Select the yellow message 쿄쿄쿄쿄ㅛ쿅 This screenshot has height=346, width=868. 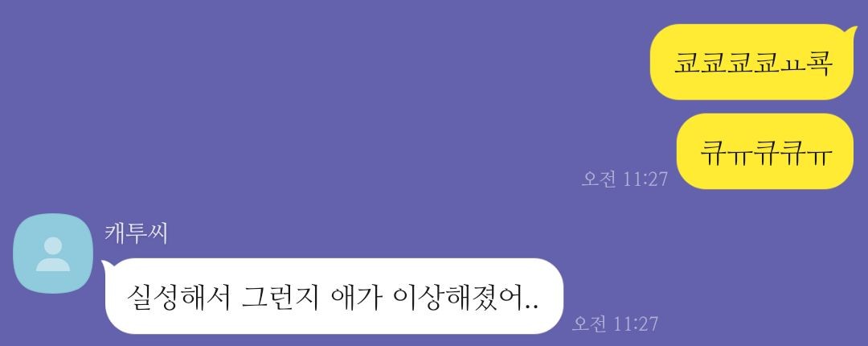coord(753,62)
